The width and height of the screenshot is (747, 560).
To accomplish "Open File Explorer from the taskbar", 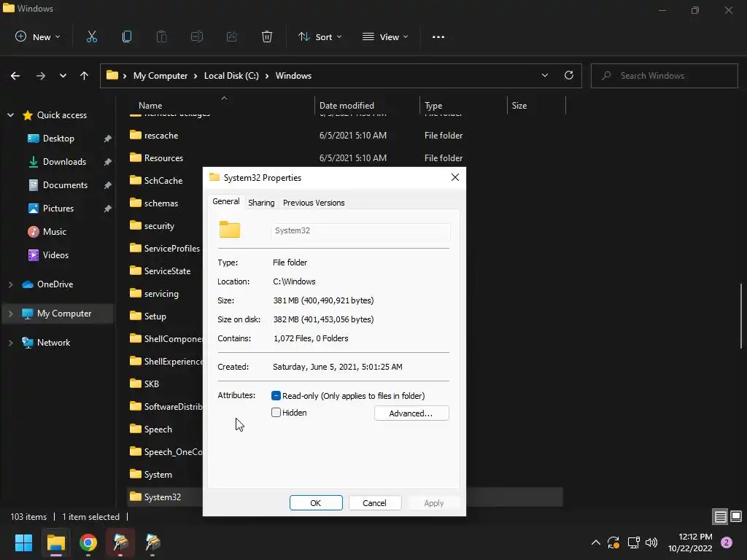I will pos(55,542).
